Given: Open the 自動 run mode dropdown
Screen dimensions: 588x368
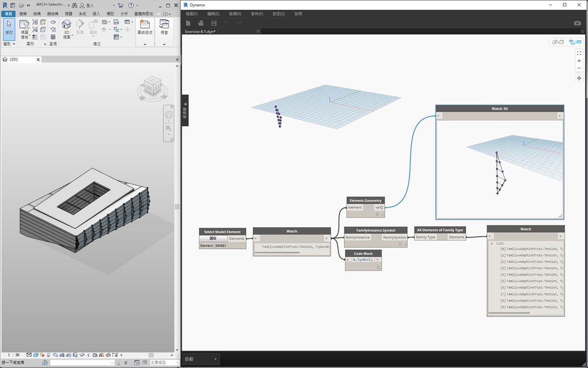Looking at the screenshot, I should 201,359.
